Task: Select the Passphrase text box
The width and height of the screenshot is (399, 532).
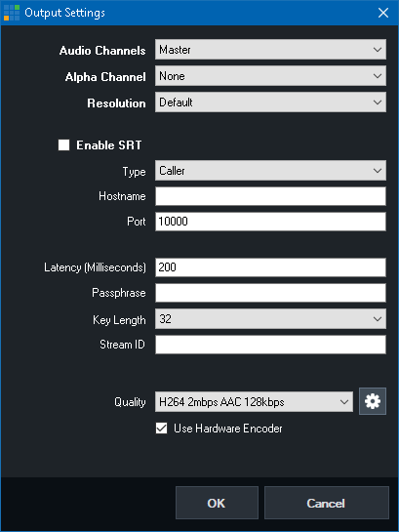Action: coord(270,293)
